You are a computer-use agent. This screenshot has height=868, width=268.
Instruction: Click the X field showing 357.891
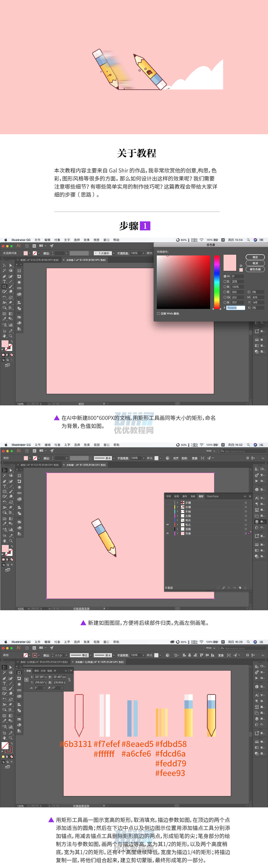pyautogui.click(x=41, y=677)
